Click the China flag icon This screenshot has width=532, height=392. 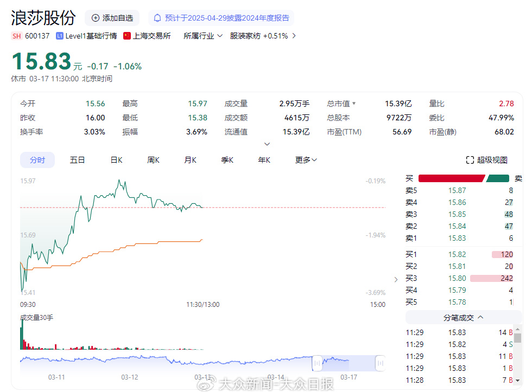(127, 36)
